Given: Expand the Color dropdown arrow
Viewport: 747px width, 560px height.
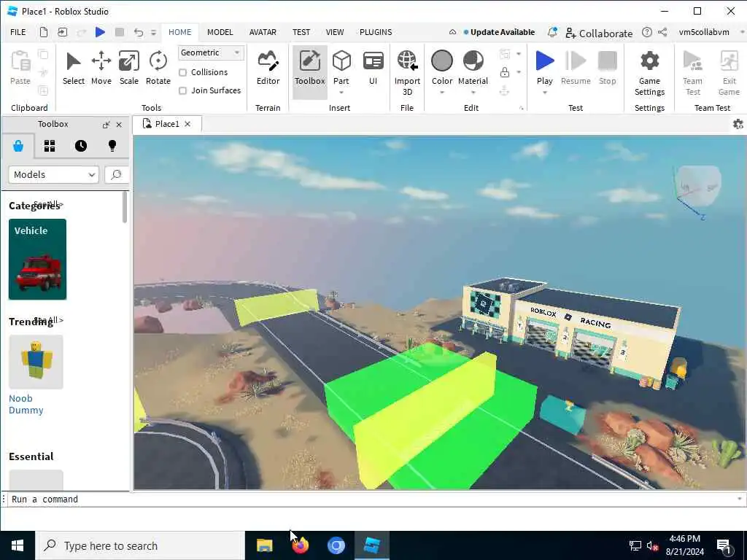Looking at the screenshot, I should point(441,93).
